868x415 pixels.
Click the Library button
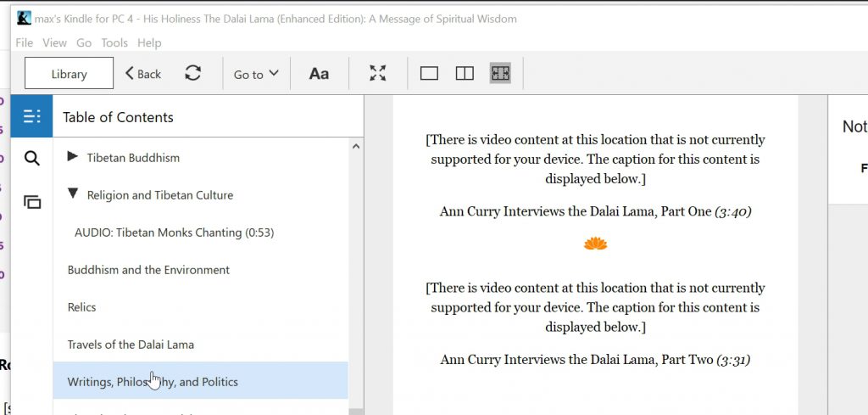(69, 74)
